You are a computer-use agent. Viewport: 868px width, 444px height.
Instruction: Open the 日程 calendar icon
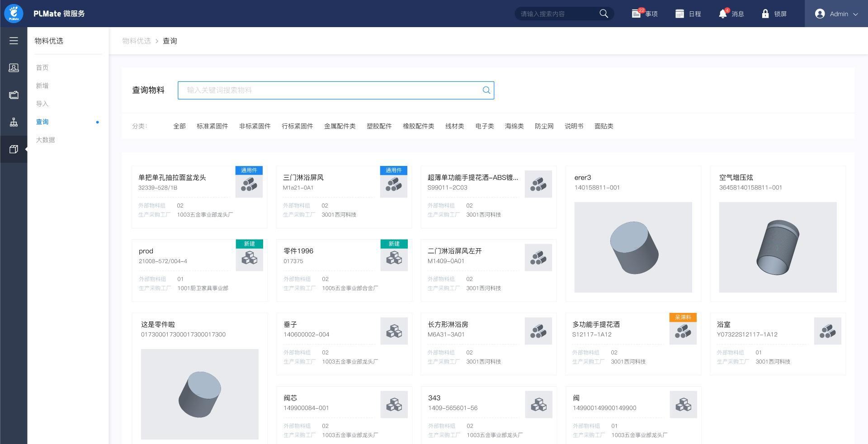[x=679, y=14]
